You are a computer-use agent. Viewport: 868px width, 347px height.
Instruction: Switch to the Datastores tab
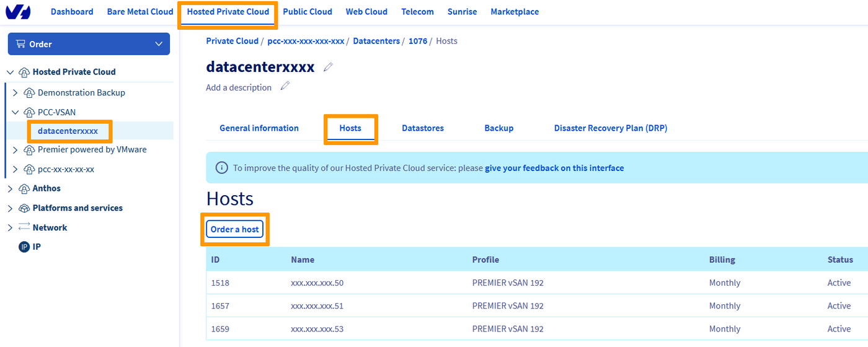click(422, 128)
